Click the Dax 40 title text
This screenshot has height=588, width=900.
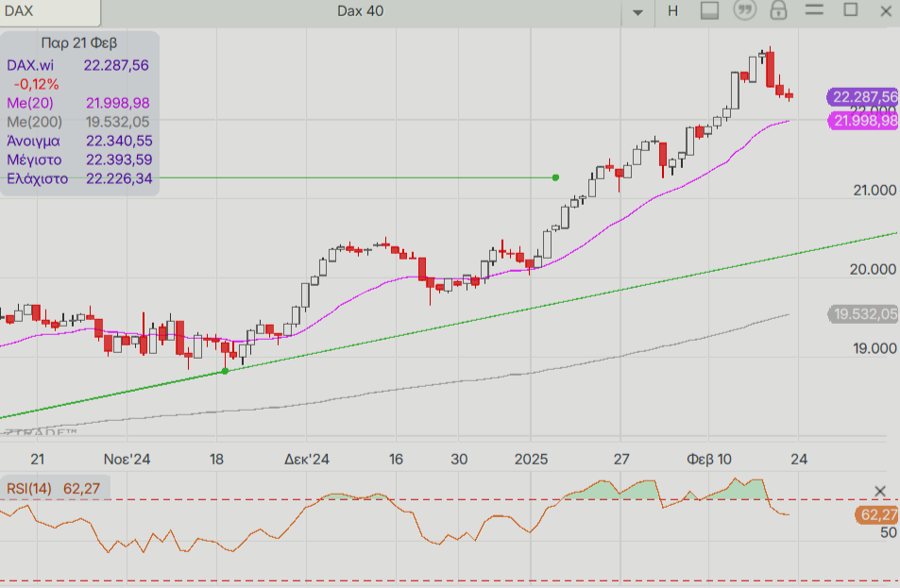pyautogui.click(x=361, y=11)
